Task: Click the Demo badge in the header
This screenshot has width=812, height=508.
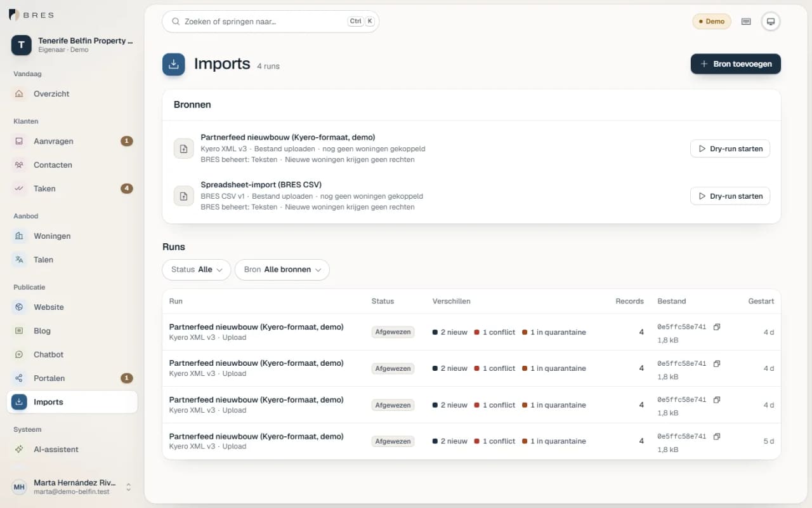Action: [x=712, y=22]
